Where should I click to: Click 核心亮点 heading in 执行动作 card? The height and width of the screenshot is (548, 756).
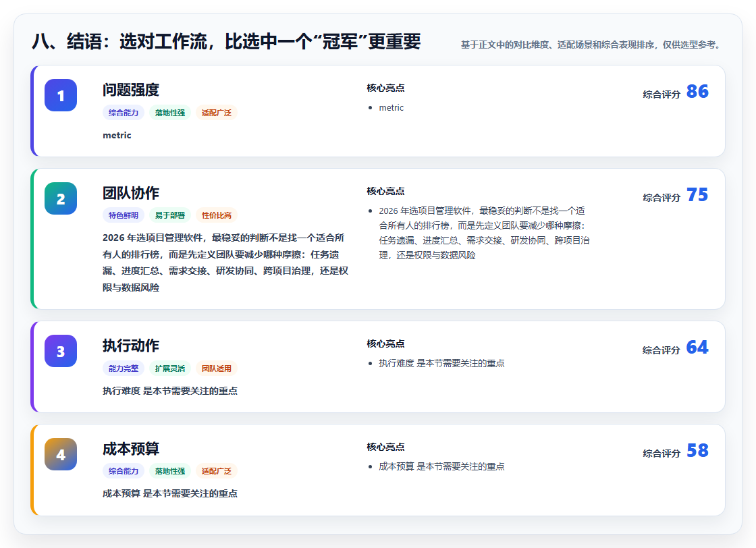(x=385, y=344)
